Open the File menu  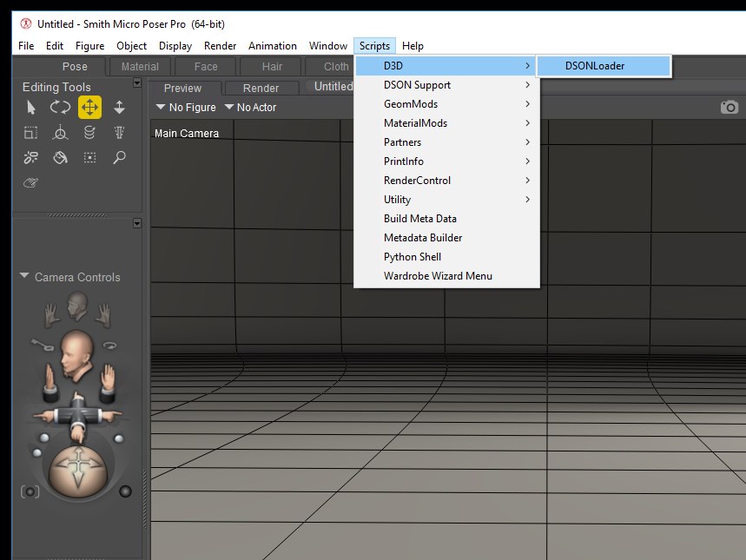point(26,46)
